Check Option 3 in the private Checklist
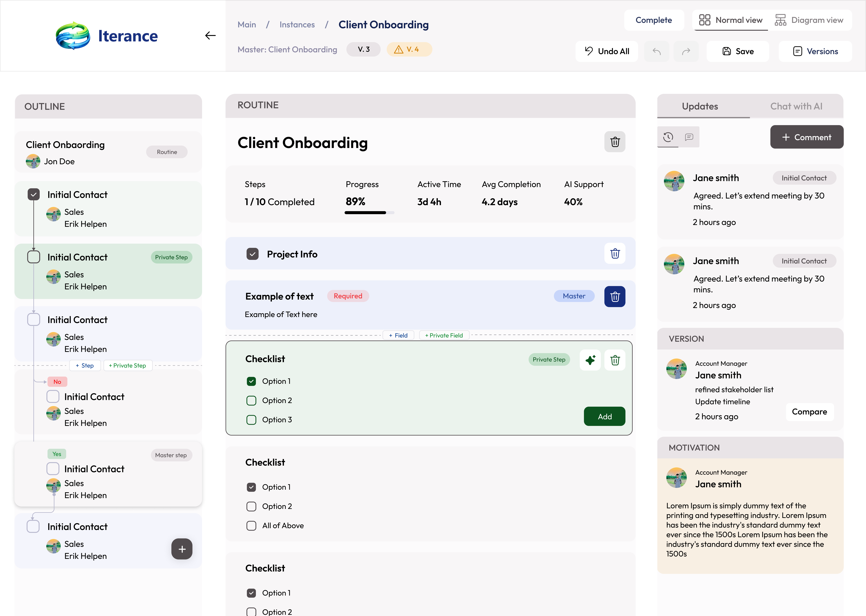 click(251, 420)
